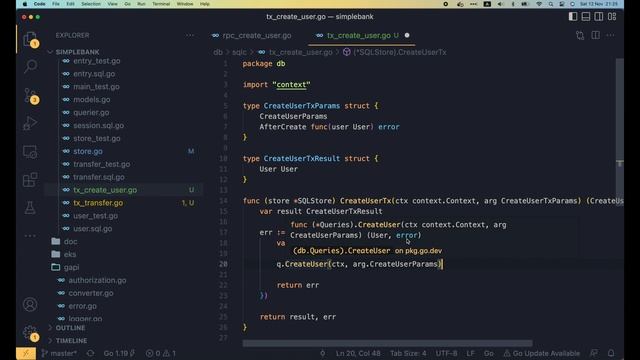The image size is (640, 360).
Task: Open errors and warnings indicator
Action: [161, 353]
